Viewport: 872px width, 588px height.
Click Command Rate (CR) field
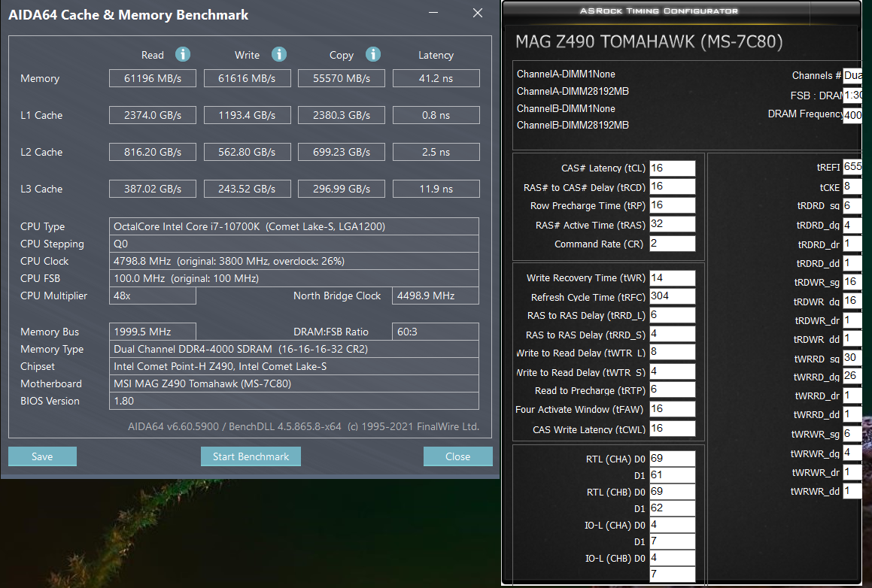coord(673,244)
